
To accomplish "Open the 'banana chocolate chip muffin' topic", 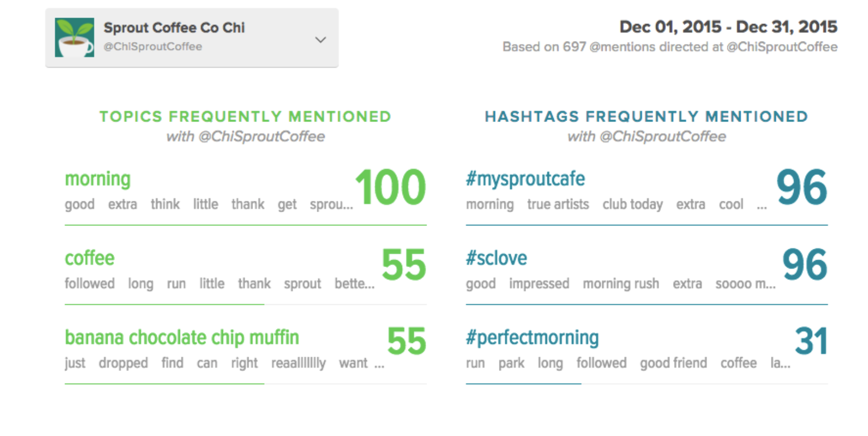I will 182,337.
